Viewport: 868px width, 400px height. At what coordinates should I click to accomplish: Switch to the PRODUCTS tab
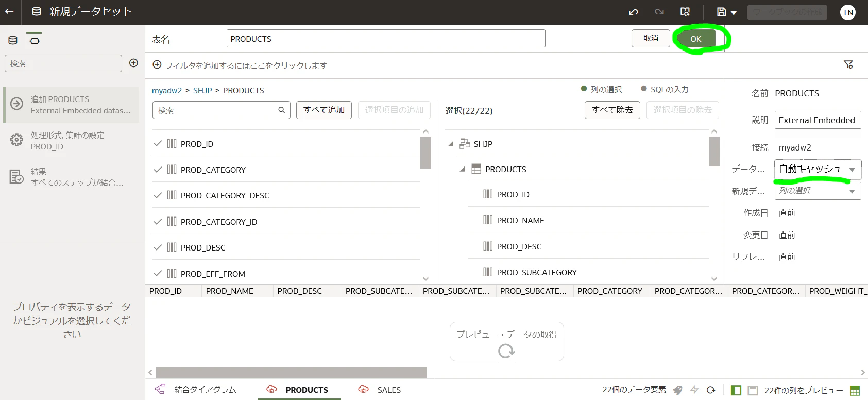[299, 390]
